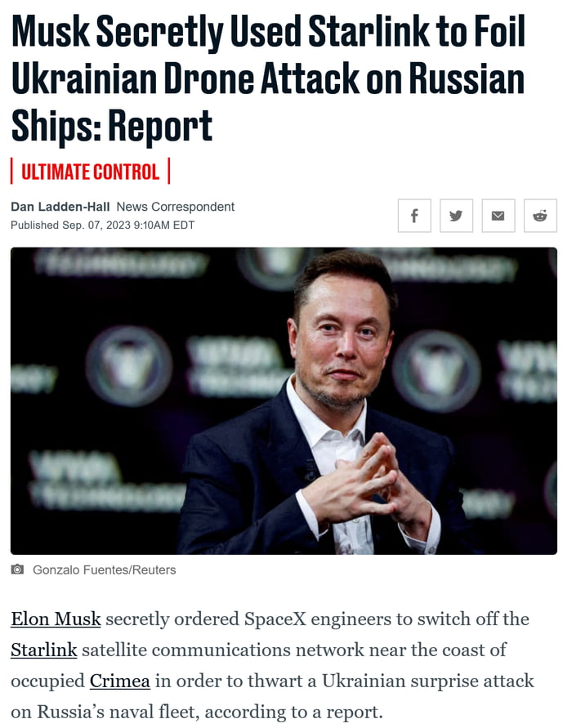This screenshot has height=728, width=572.
Task: Click the Gonzalo Fuentes/Reuters photo credit
Action: point(104,569)
